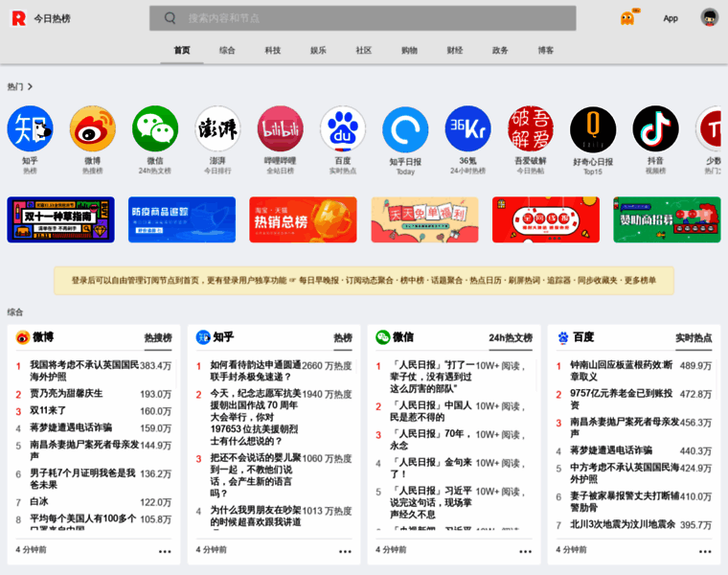Open the 好奇心日报 Top15 icon

[593, 129]
